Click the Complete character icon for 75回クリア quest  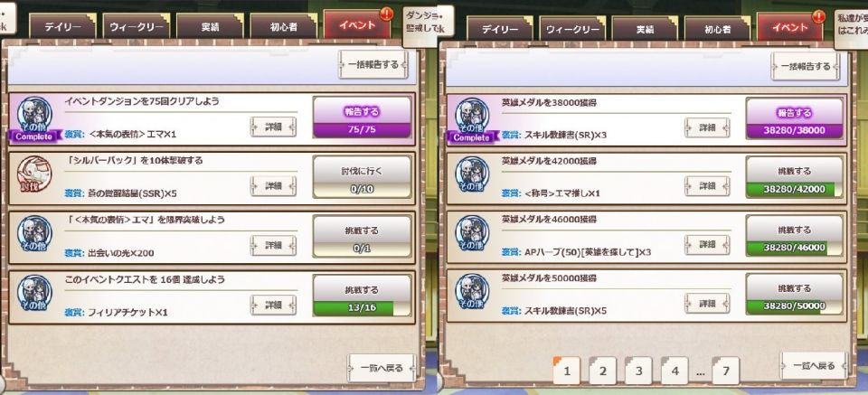34,119
